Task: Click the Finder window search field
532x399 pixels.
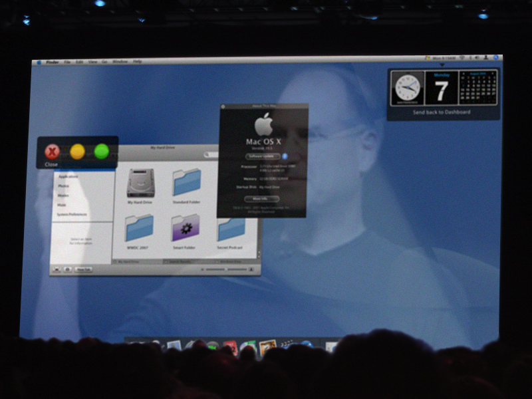Action: (x=211, y=155)
